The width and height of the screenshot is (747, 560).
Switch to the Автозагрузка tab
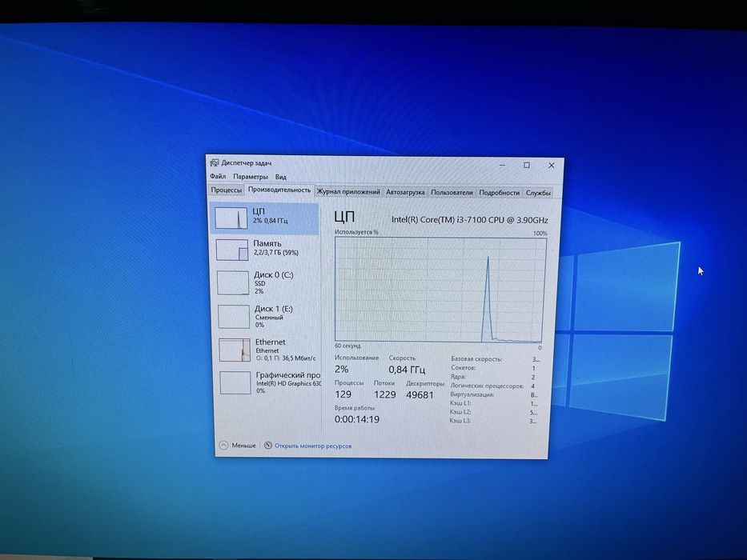click(x=405, y=192)
